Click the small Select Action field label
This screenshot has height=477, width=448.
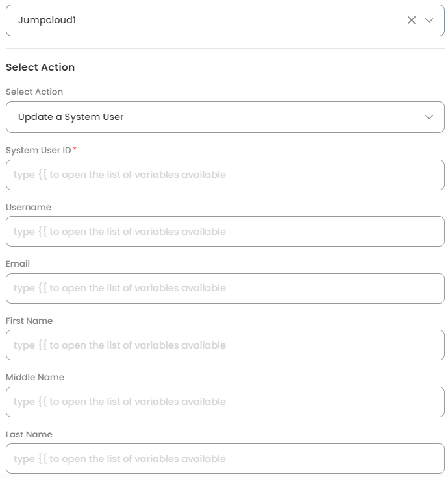pos(34,92)
